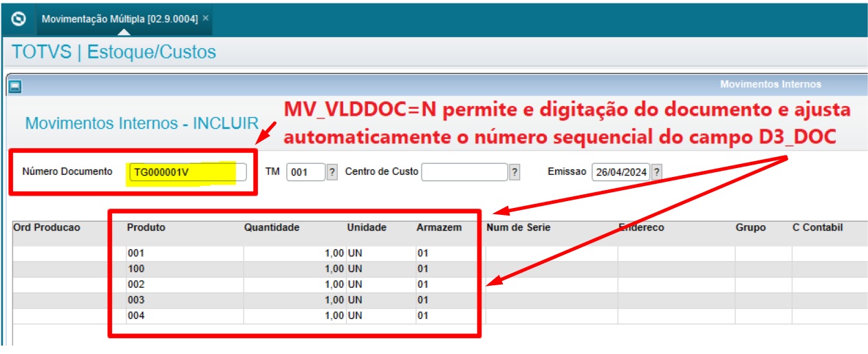
Task: Click Num de Serie cell in product 001 row
Action: (x=551, y=253)
